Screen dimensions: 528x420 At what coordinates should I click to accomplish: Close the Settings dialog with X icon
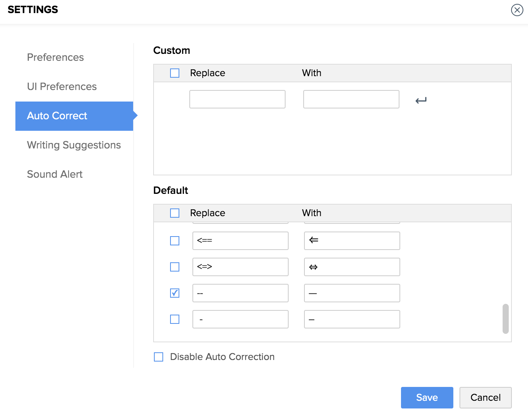pyautogui.click(x=517, y=10)
